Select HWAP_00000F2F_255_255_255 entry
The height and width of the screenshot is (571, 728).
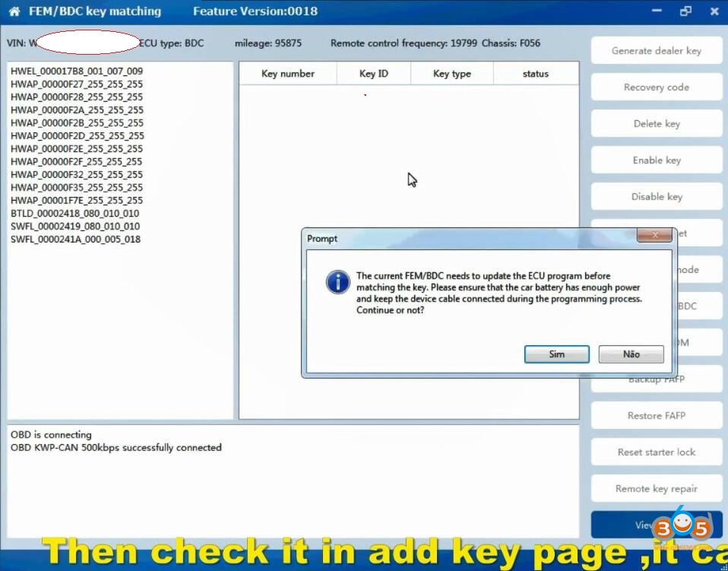pos(77,162)
